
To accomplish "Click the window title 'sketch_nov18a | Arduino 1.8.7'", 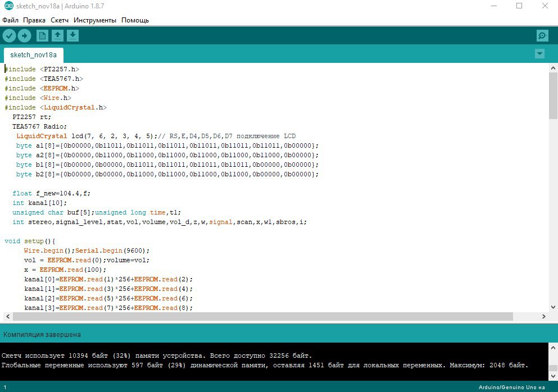I will 60,6.
